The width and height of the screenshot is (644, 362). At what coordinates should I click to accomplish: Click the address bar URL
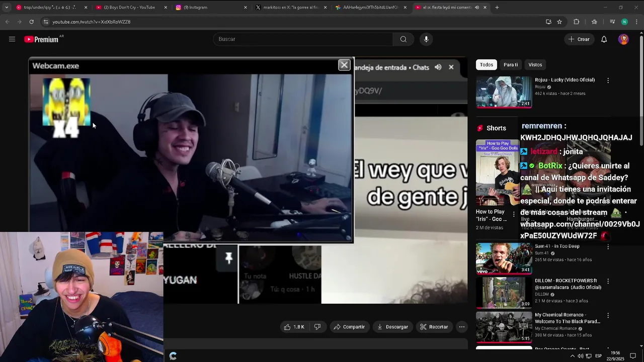92,22
